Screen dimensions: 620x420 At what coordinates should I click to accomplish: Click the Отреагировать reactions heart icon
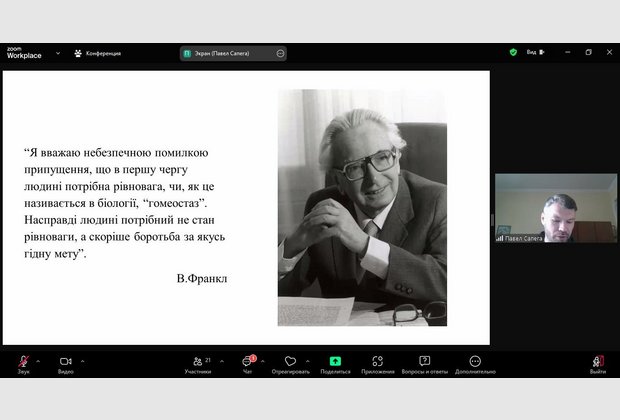click(290, 361)
